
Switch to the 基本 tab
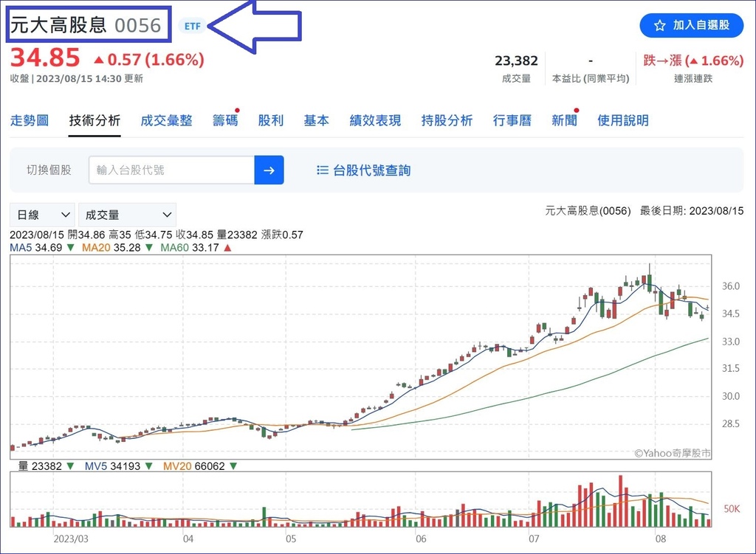click(x=316, y=120)
